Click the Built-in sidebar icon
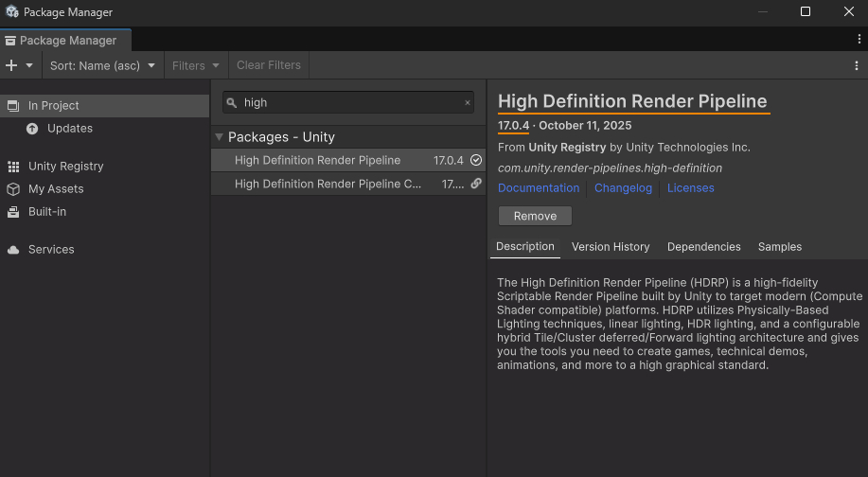This screenshot has width=868, height=477. (13, 212)
